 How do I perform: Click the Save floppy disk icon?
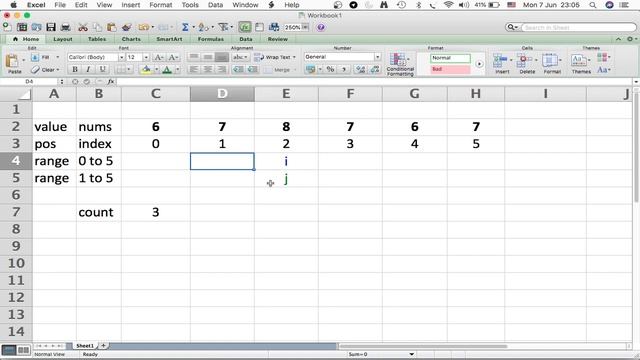[51, 27]
